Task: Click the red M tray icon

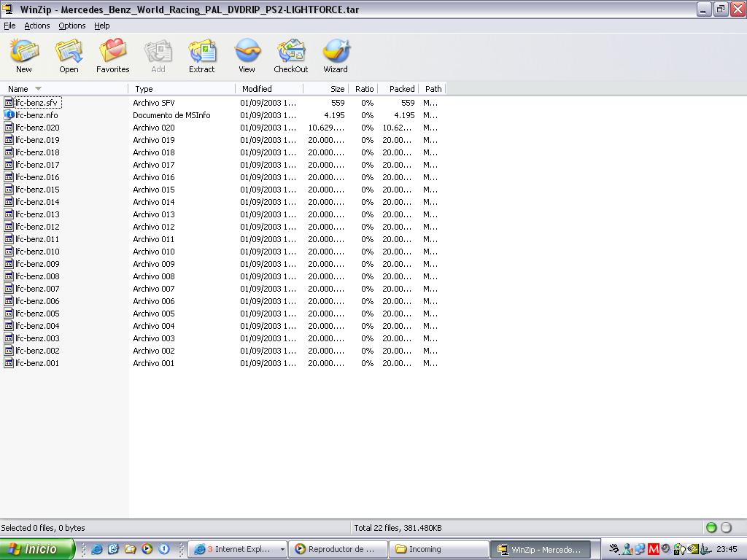Action: [654, 549]
